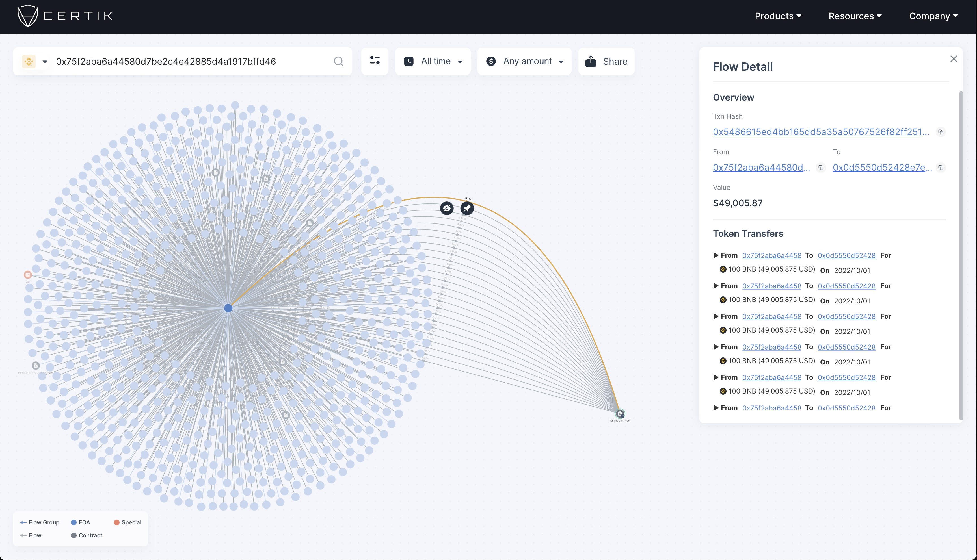Open the Any amount filter dropdown
The height and width of the screenshot is (560, 977).
pos(524,62)
